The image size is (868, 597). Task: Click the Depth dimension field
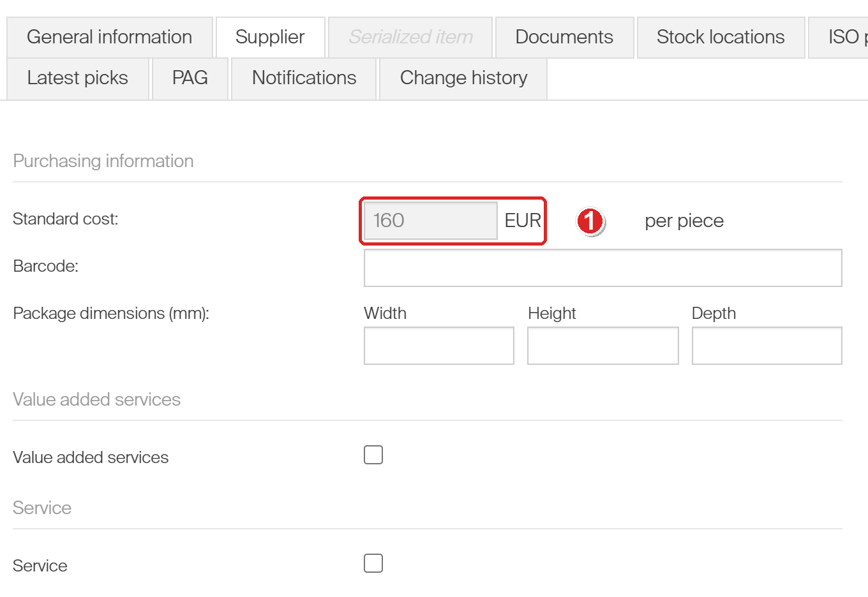767,346
